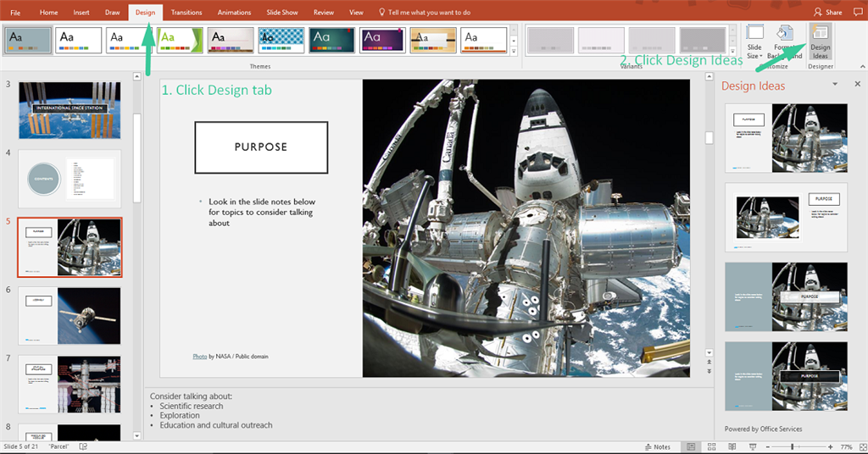Choose the second Design Ideas layout
Viewport: 868px width, 454px height.
point(786,218)
